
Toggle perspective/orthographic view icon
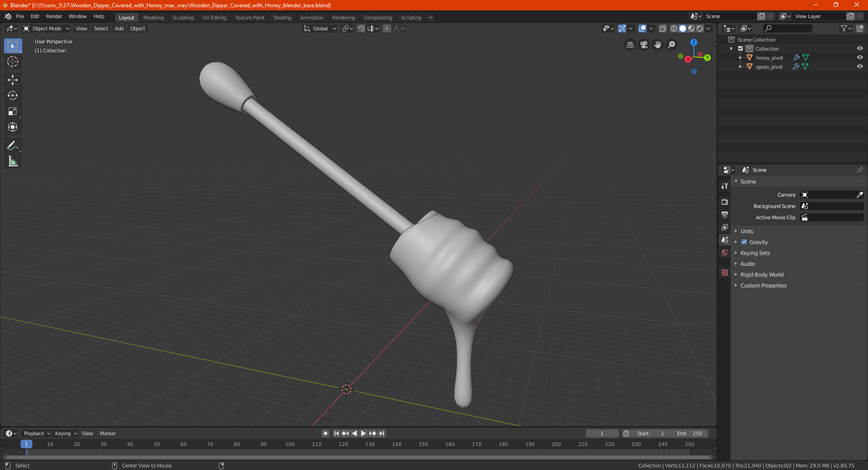(x=630, y=45)
